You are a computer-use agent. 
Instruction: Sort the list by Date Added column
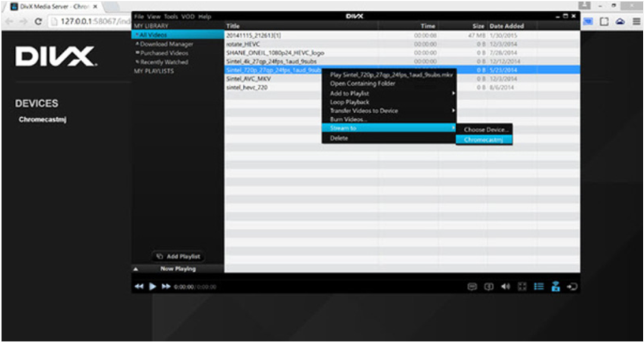pyautogui.click(x=507, y=26)
